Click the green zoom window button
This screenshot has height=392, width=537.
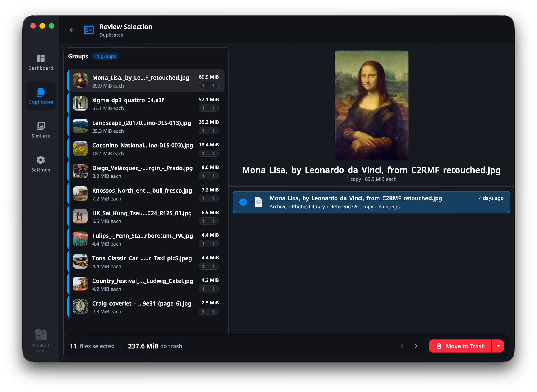(52, 26)
